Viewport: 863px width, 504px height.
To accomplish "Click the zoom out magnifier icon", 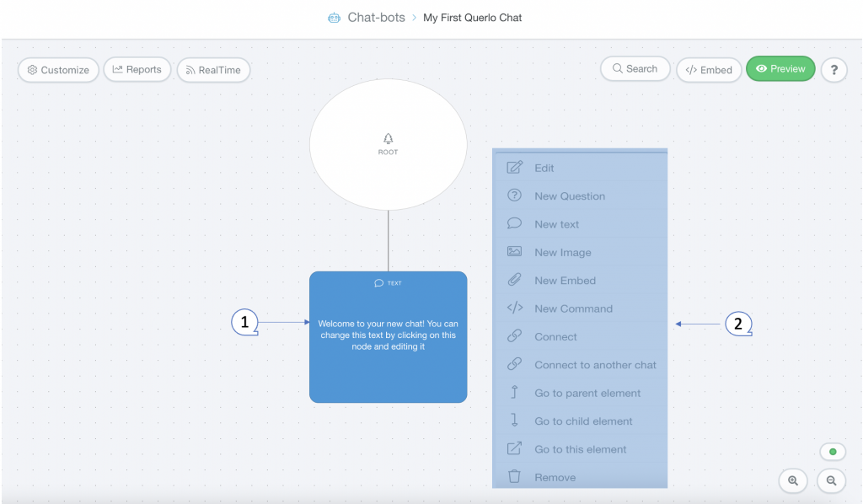I will coord(831,480).
